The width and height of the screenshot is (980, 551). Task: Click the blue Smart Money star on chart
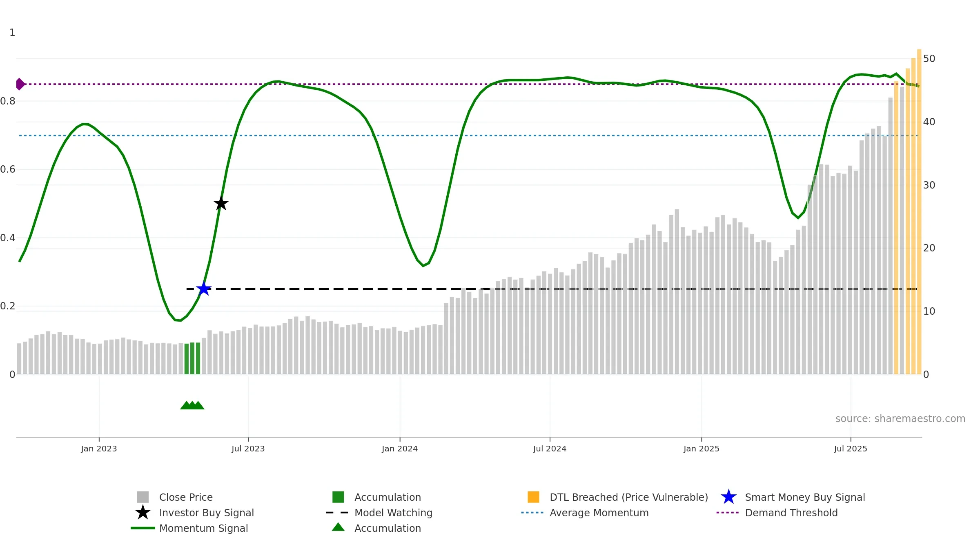pos(204,289)
